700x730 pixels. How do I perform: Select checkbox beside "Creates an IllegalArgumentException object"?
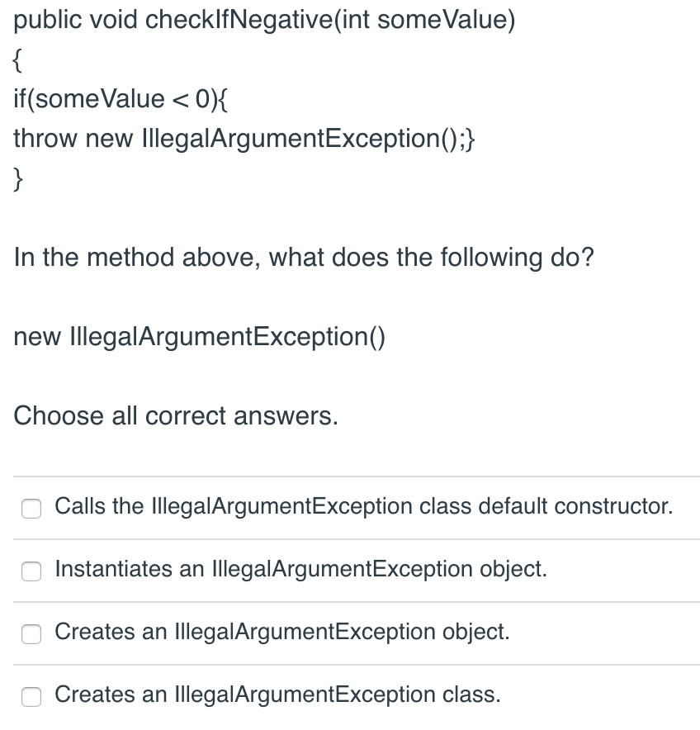click(x=31, y=634)
